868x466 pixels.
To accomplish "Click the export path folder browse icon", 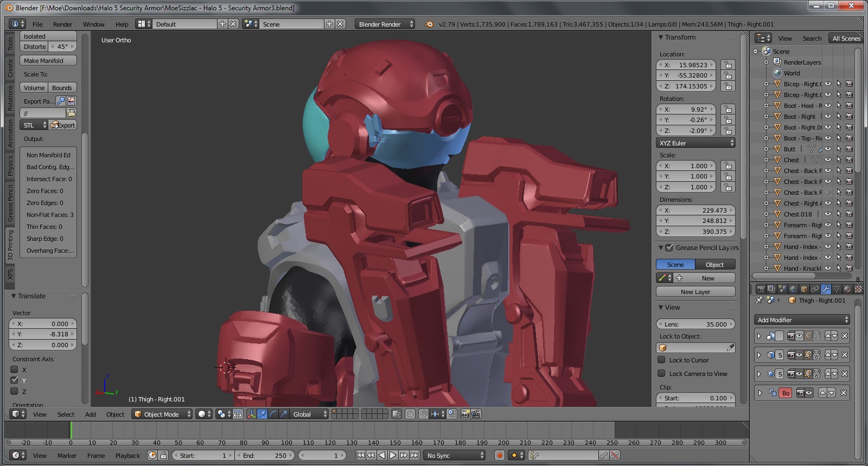I will click(x=71, y=113).
